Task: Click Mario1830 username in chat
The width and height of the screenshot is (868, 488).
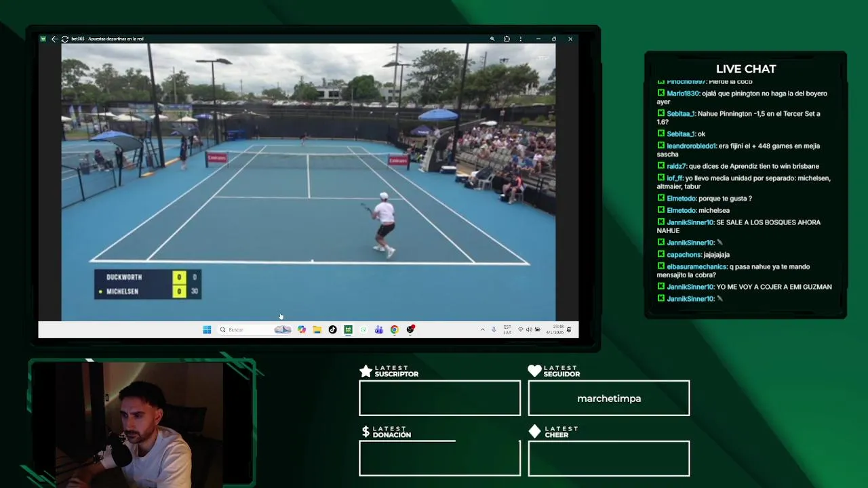Action: coord(682,94)
